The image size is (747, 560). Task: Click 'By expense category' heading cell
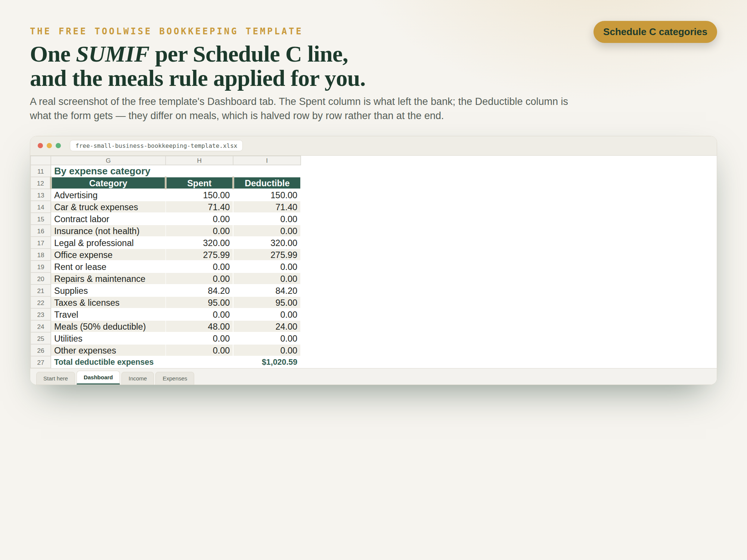click(108, 171)
